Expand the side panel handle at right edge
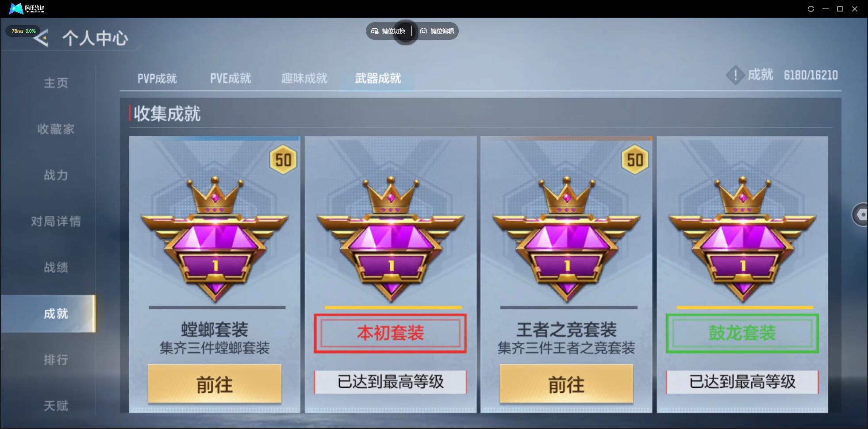This screenshot has width=868, height=429. (860, 214)
